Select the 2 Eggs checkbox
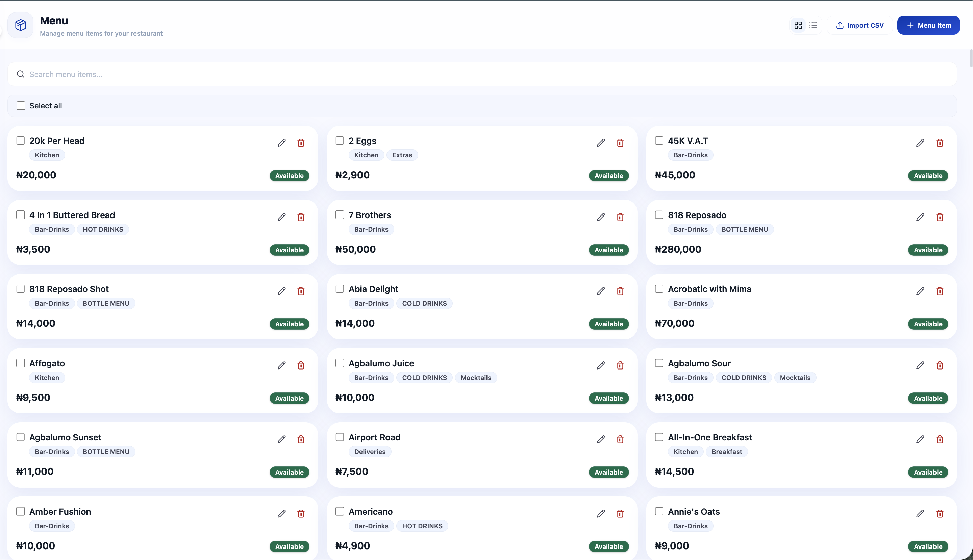 click(340, 141)
